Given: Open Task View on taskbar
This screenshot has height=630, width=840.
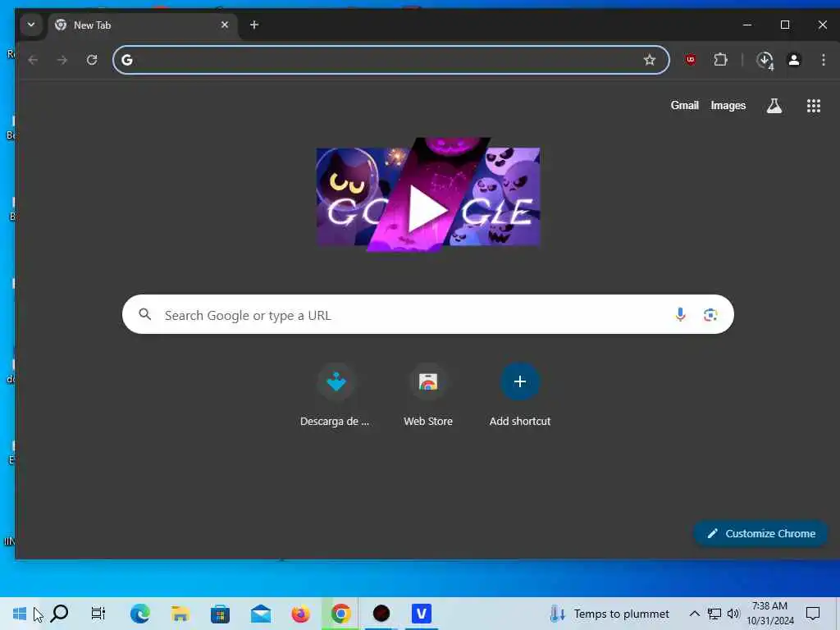Looking at the screenshot, I should pyautogui.click(x=98, y=614).
